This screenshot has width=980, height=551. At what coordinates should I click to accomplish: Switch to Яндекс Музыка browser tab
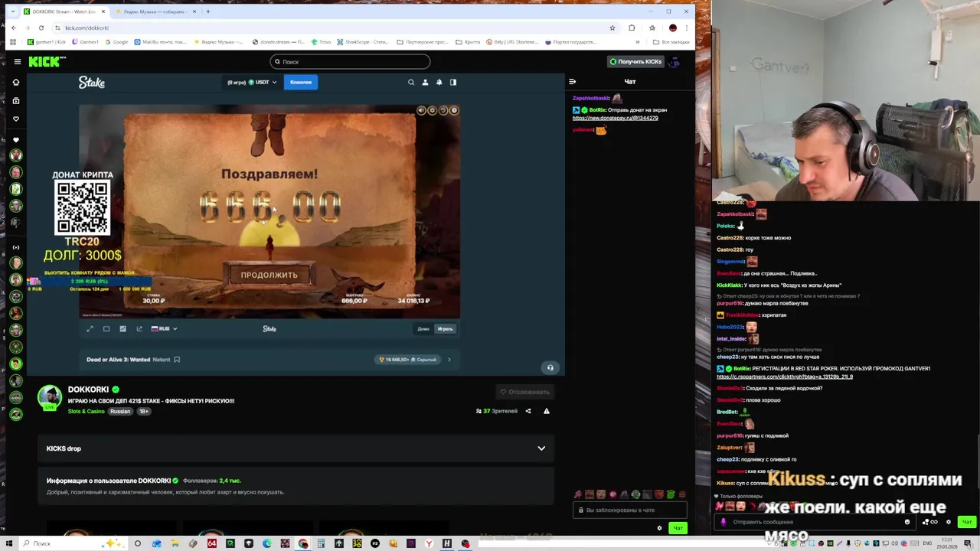[155, 11]
